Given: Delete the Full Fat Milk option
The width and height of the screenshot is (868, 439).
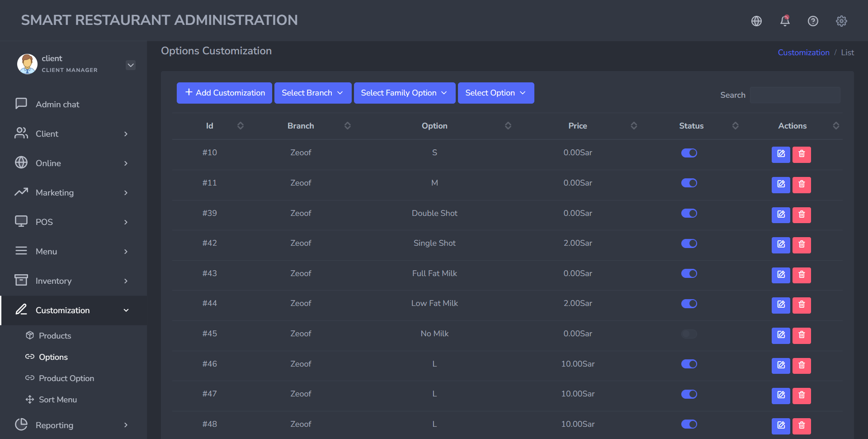Looking at the screenshot, I should pos(802,275).
